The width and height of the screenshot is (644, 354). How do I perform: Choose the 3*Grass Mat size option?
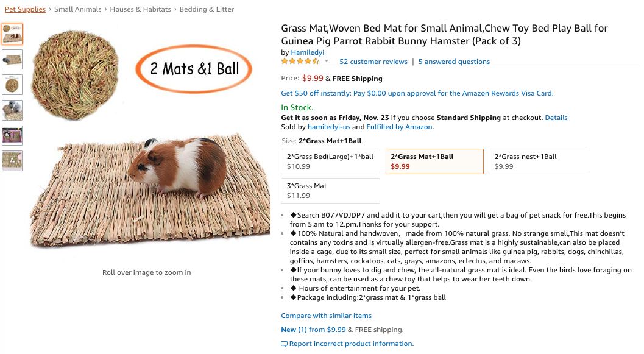pyautogui.click(x=331, y=191)
